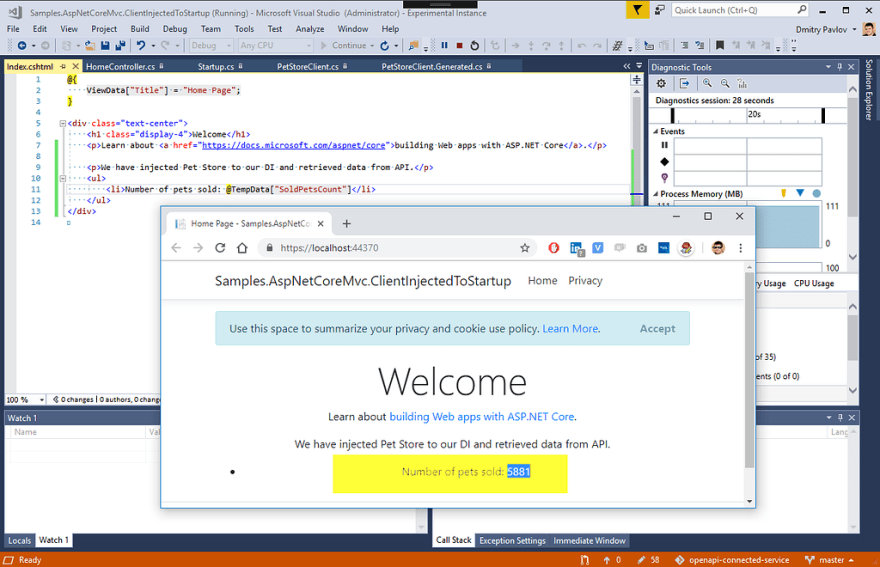Open the Exception Settings tab
This screenshot has width=880, height=567.
(512, 541)
